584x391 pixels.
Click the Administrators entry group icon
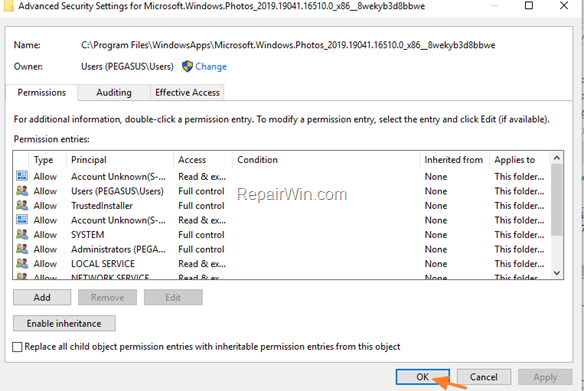pos(22,249)
